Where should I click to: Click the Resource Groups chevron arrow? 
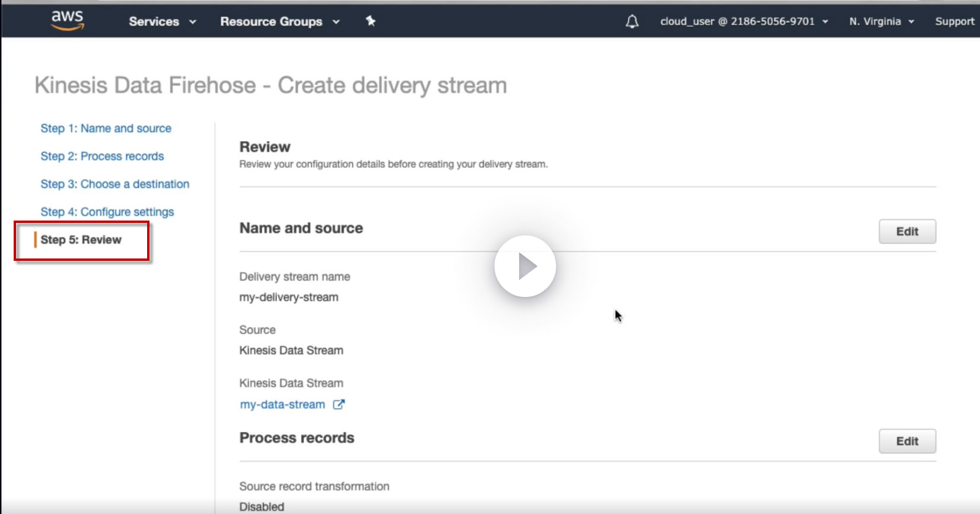pos(336,22)
